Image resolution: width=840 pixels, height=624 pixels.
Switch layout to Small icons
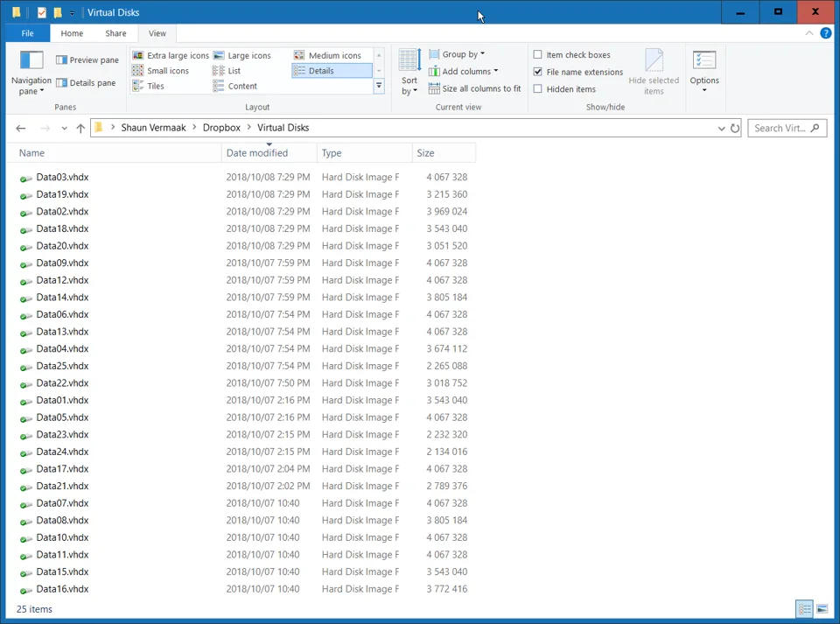click(x=161, y=71)
